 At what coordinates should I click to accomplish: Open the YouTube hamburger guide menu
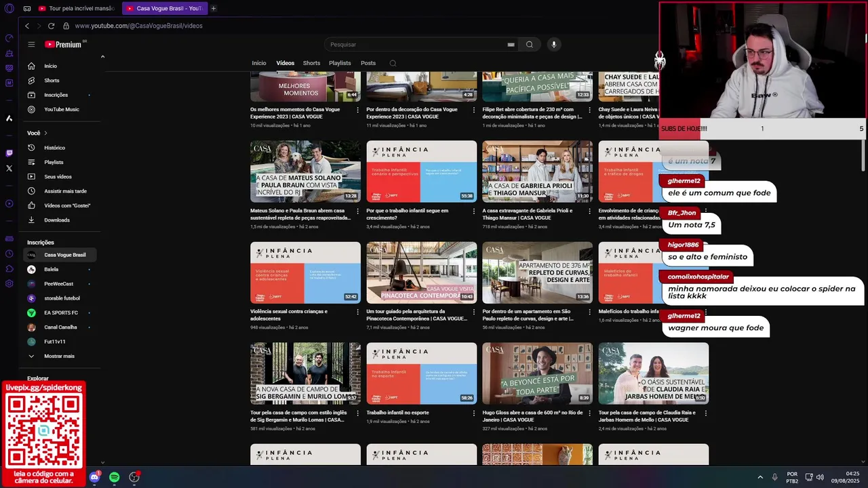(31, 44)
